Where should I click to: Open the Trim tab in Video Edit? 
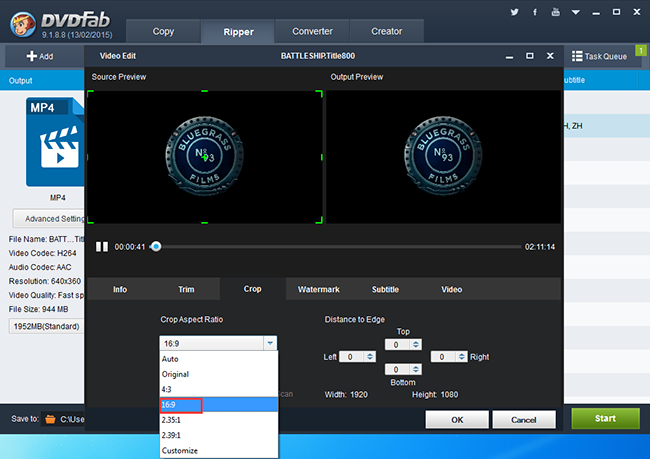[x=186, y=289]
